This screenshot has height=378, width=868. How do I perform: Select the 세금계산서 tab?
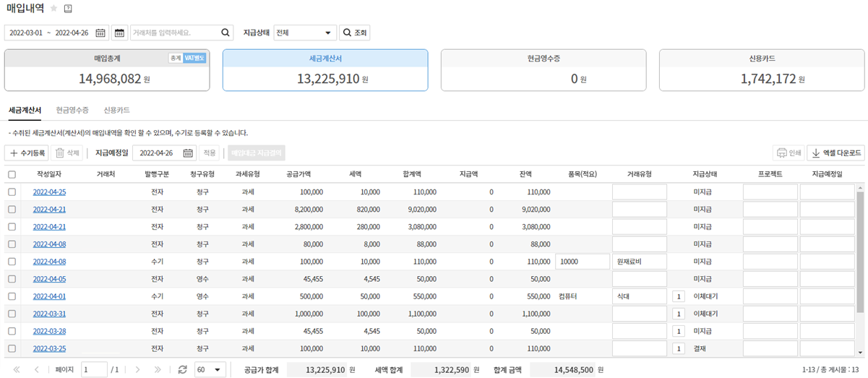click(25, 111)
